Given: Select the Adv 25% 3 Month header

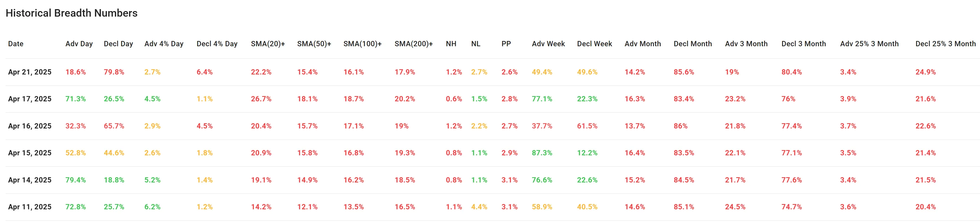Looking at the screenshot, I should pos(869,44).
